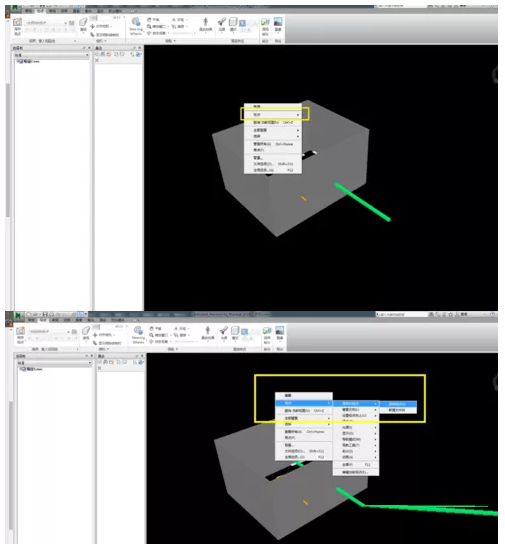Click align camera crosshair icon, upper window
The width and height of the screenshot is (505, 550).
coord(93,26)
